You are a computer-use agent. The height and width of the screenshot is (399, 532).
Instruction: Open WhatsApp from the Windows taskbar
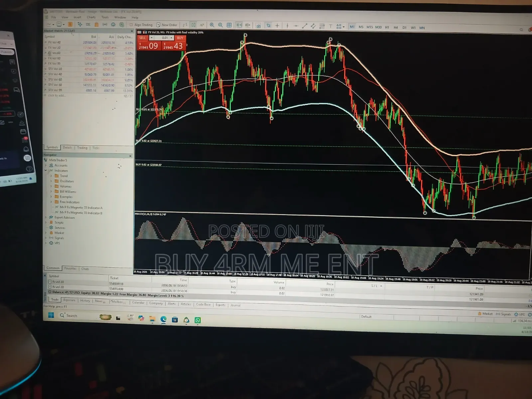click(x=198, y=320)
